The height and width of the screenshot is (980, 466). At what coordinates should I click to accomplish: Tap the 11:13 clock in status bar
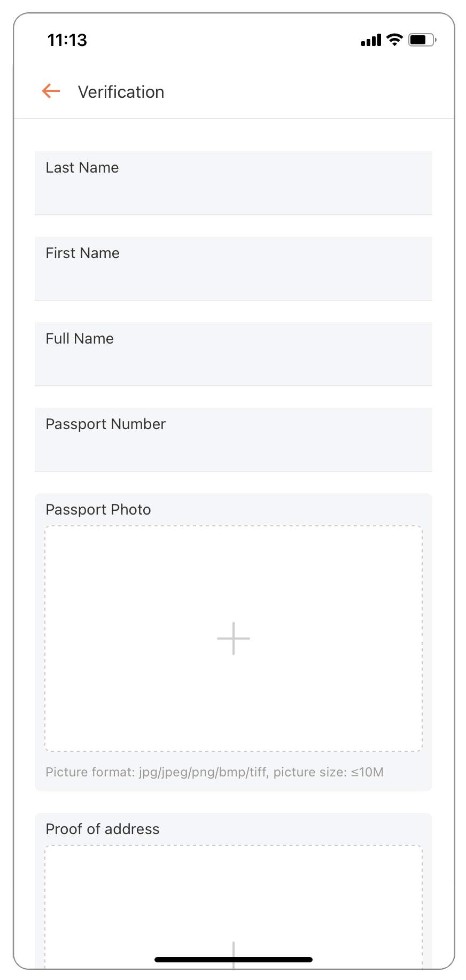[x=67, y=40]
